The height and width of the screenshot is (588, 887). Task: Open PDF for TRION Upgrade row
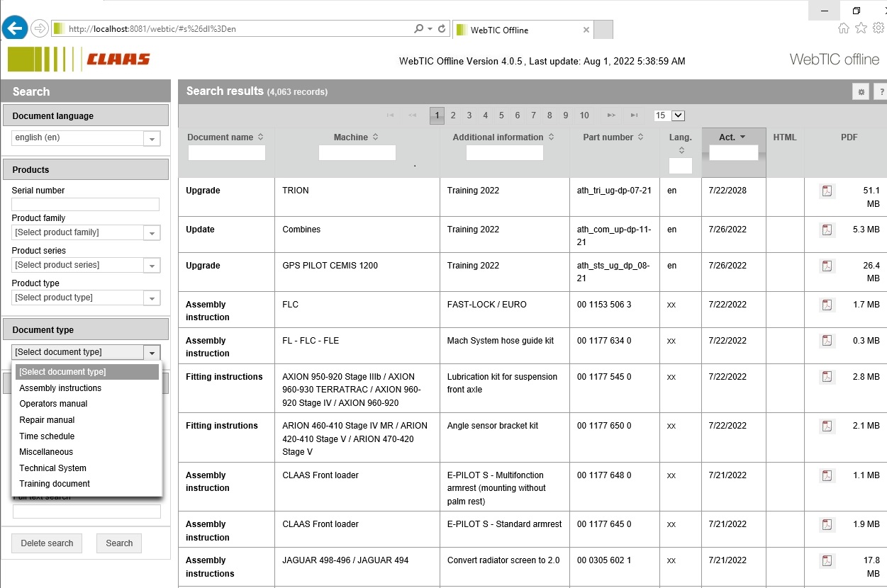(x=827, y=191)
